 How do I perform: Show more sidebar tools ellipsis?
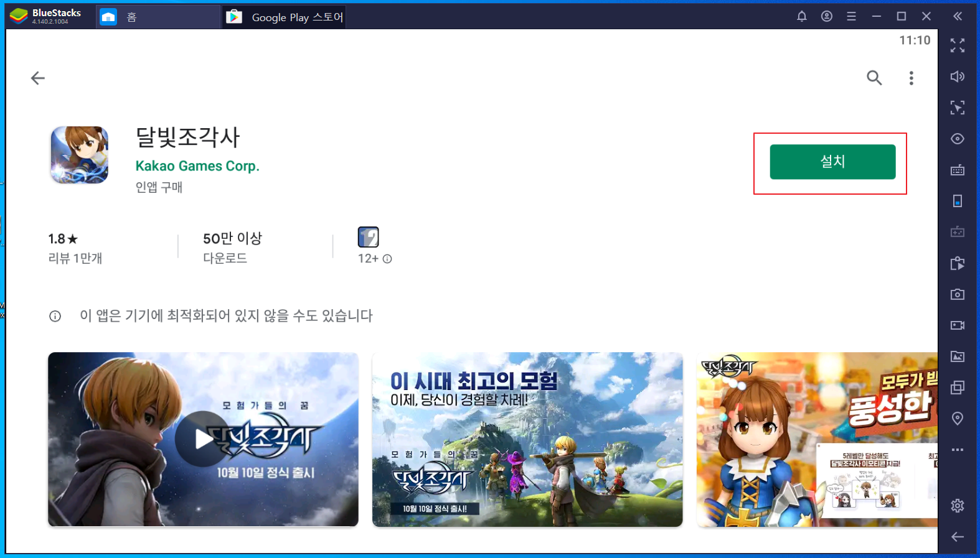(958, 450)
